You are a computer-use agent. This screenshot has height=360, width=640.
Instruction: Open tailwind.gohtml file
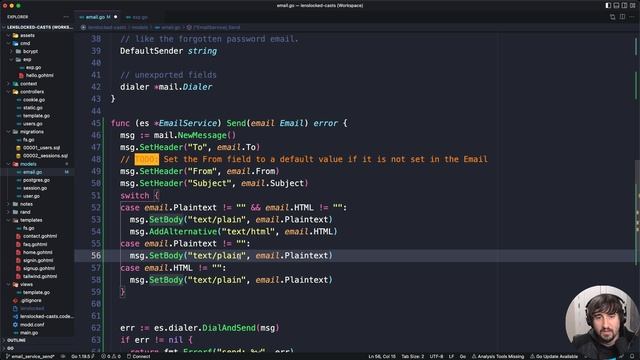point(40,276)
